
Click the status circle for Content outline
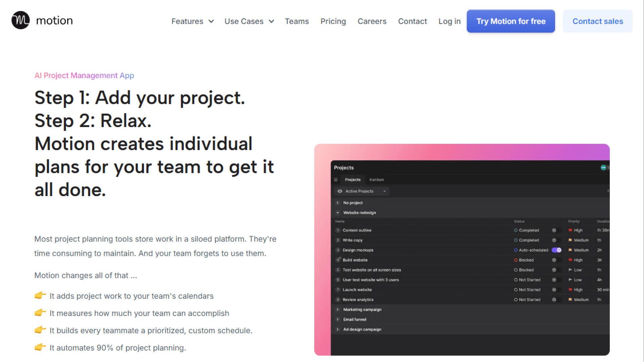(516, 230)
